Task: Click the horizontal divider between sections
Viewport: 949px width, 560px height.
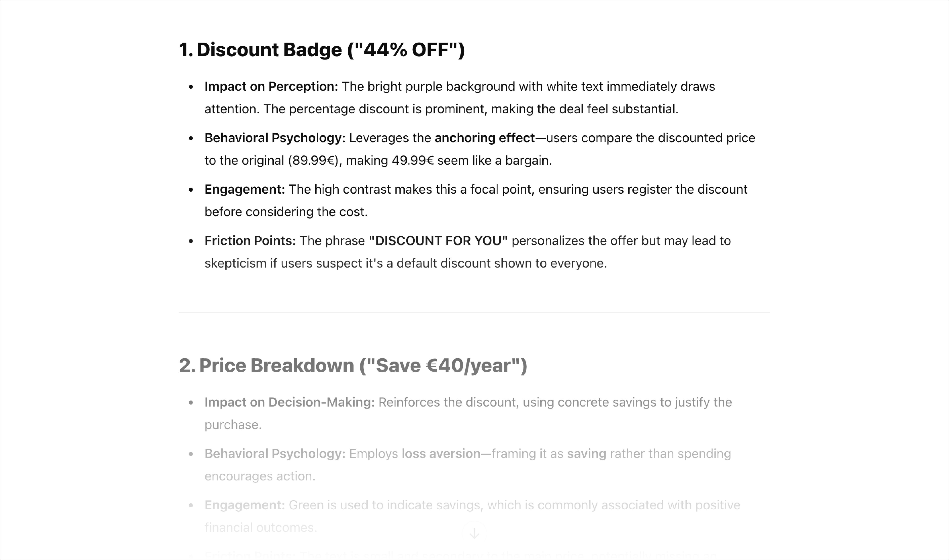Action: (474, 313)
